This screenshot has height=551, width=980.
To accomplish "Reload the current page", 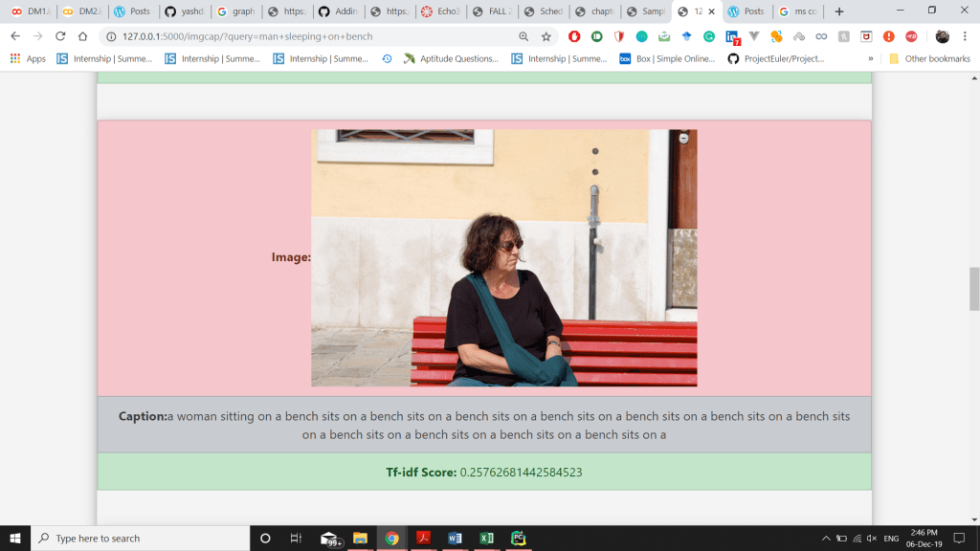I will (60, 36).
